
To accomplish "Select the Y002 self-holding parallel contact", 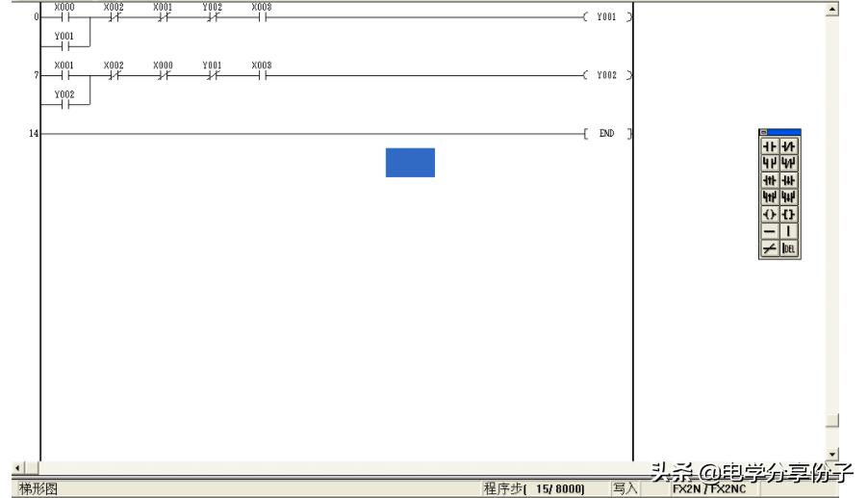I will point(64,100).
